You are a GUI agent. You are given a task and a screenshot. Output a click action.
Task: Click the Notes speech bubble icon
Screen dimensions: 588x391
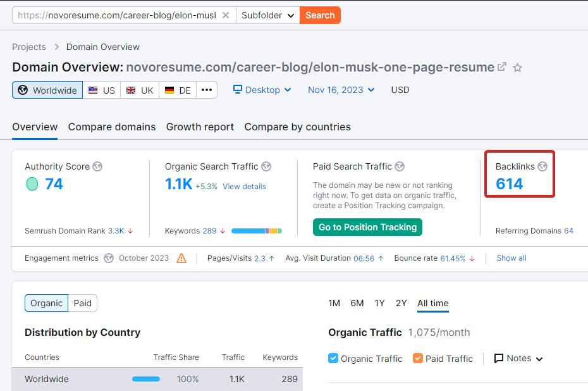pos(499,358)
